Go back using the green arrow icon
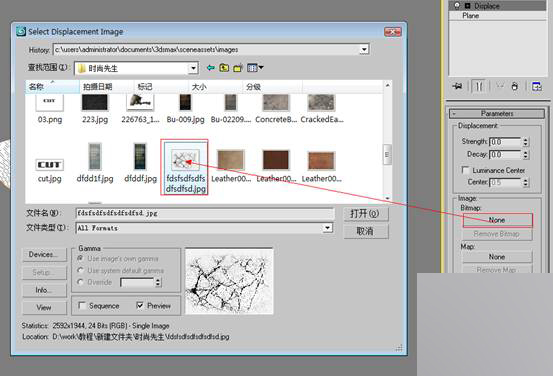The image size is (553, 376). 211,68
